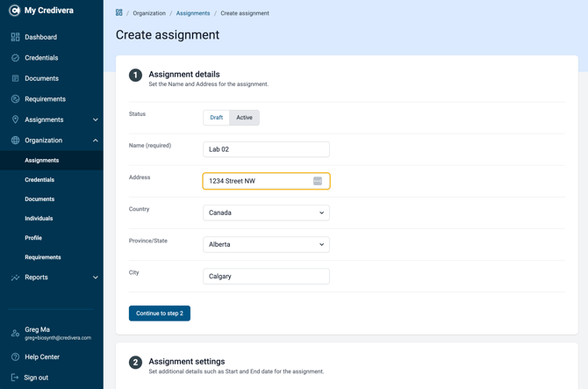Select Profile under Organization
588x389 pixels.
point(33,238)
